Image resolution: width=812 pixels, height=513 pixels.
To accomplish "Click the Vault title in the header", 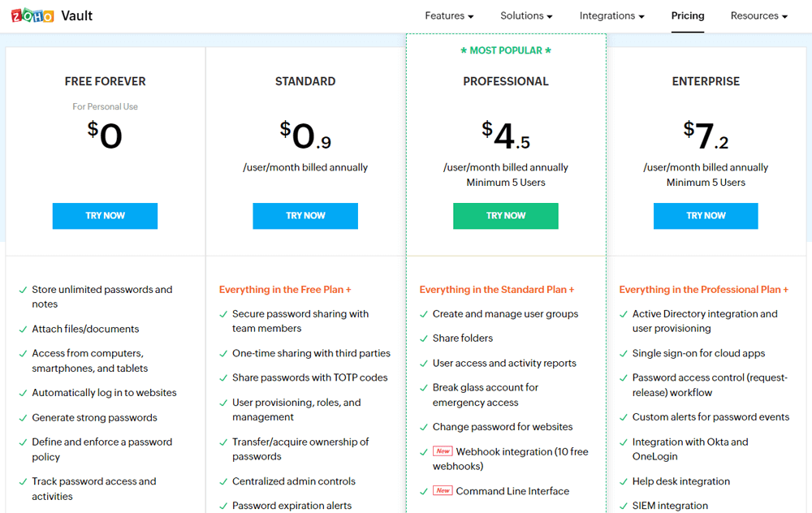I will point(79,15).
